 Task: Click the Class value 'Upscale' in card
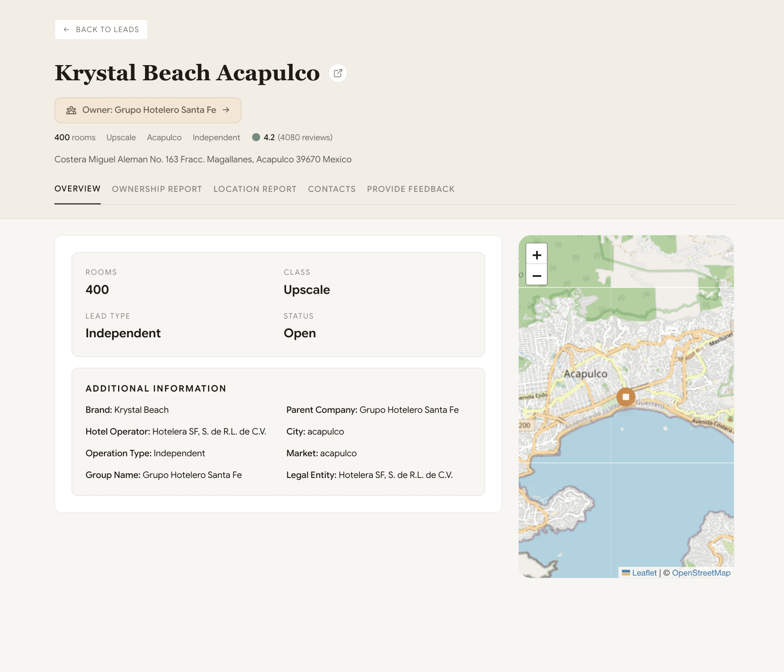[306, 290]
